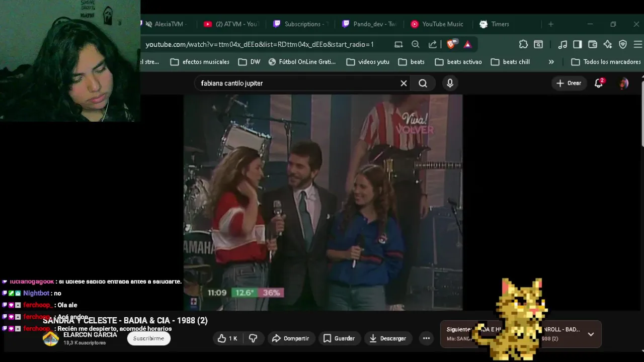Open the Brave Wallet icon
The width and height of the screenshot is (644, 362).
coord(593,44)
